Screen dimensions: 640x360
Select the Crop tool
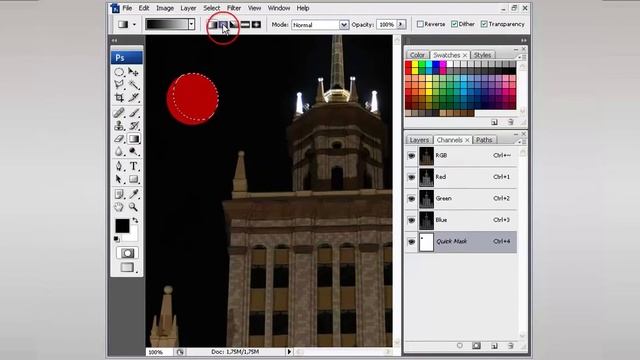coord(119,98)
